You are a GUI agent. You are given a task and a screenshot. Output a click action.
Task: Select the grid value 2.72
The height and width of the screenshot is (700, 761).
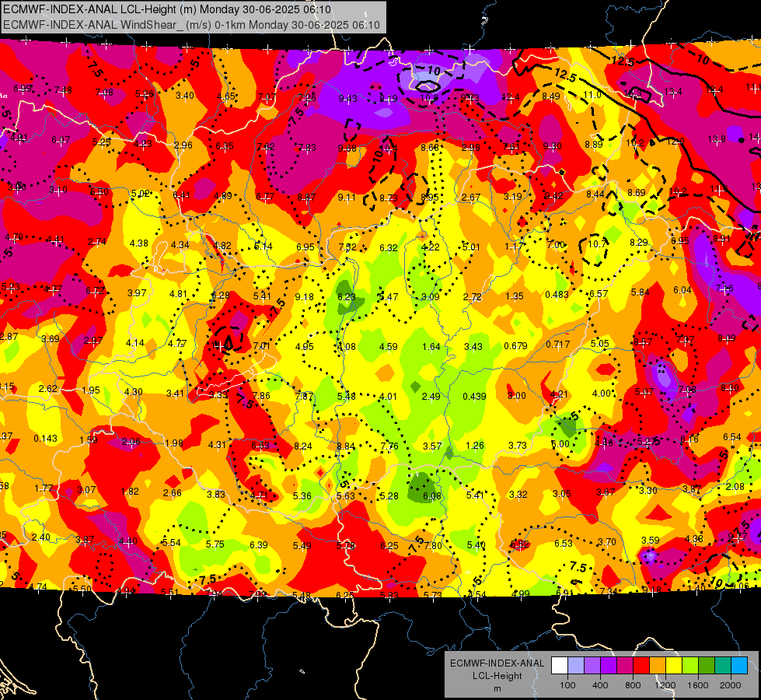click(473, 297)
